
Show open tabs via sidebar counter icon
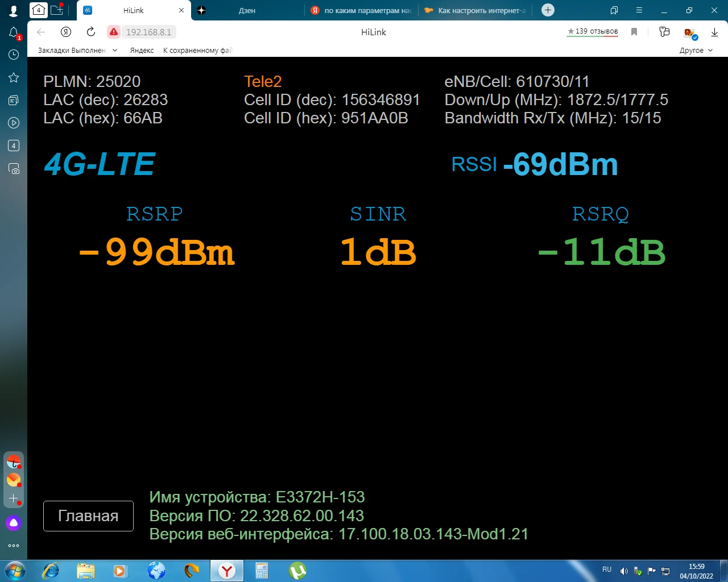pyautogui.click(x=14, y=145)
